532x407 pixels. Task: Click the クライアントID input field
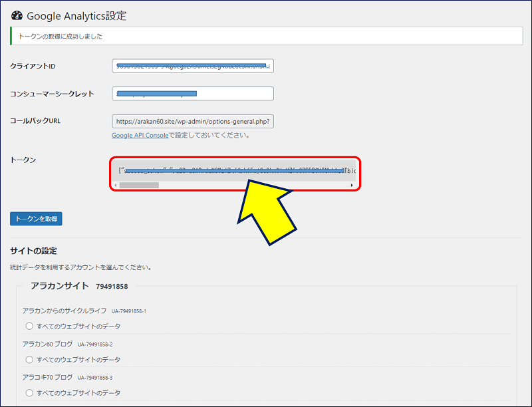tap(193, 66)
